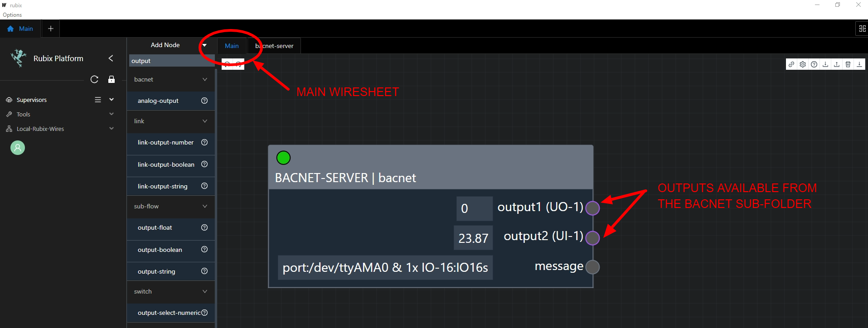Viewport: 868px width, 328px height.
Task: Show help for the analog-output node
Action: (x=204, y=101)
